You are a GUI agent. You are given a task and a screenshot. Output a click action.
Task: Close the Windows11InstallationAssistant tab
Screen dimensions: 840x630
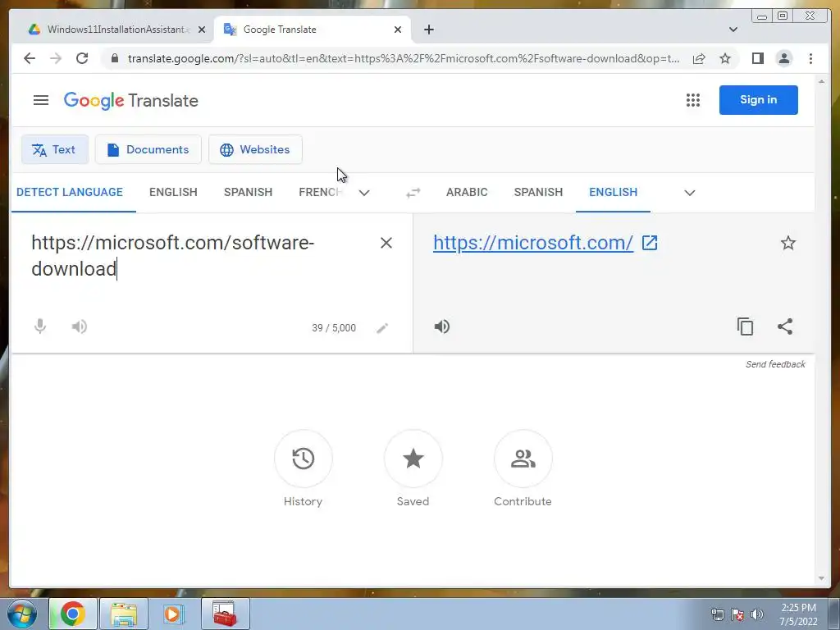[202, 30]
